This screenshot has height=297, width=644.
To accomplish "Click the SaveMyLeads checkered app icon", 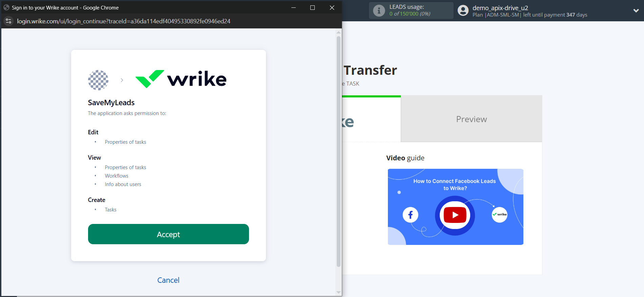I will pos(98,80).
